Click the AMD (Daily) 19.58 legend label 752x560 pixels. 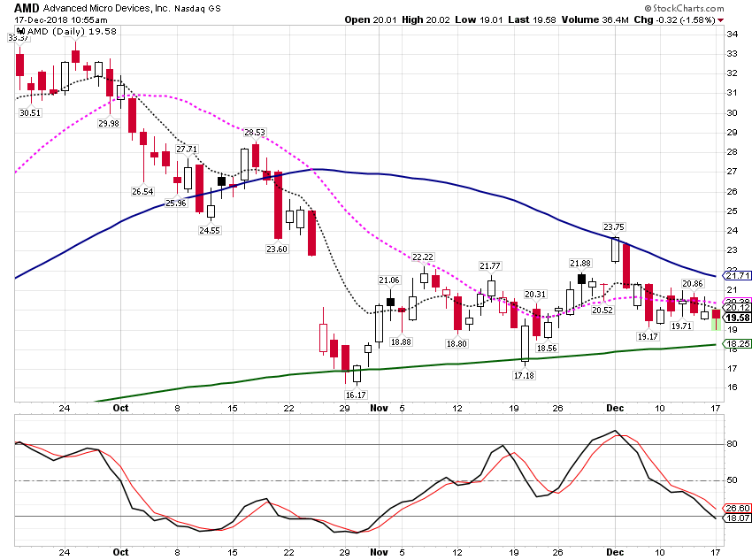click(x=72, y=32)
